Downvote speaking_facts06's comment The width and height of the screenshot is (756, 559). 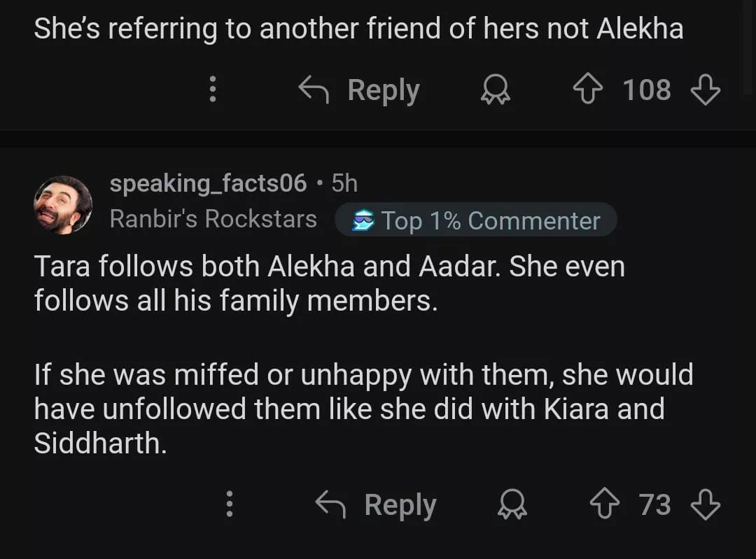(705, 504)
